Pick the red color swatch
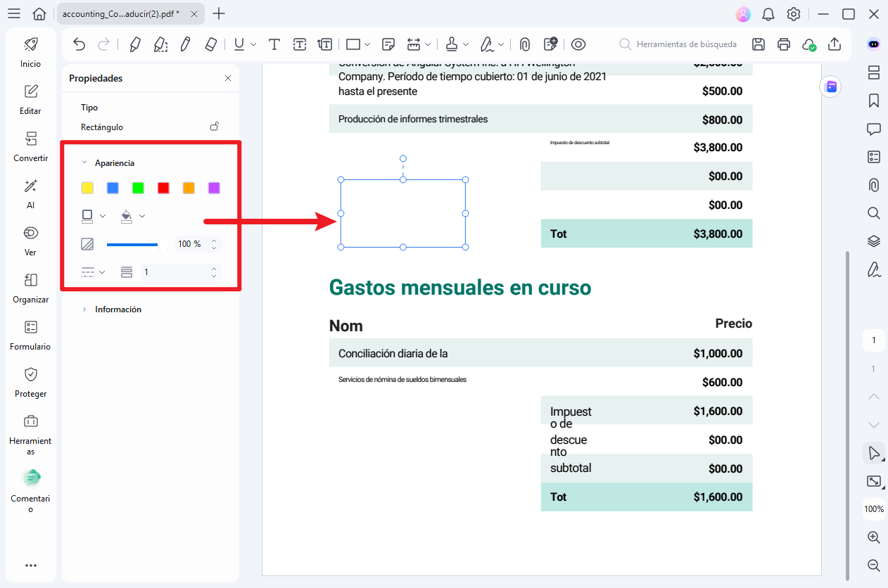The image size is (888, 588). coord(163,188)
